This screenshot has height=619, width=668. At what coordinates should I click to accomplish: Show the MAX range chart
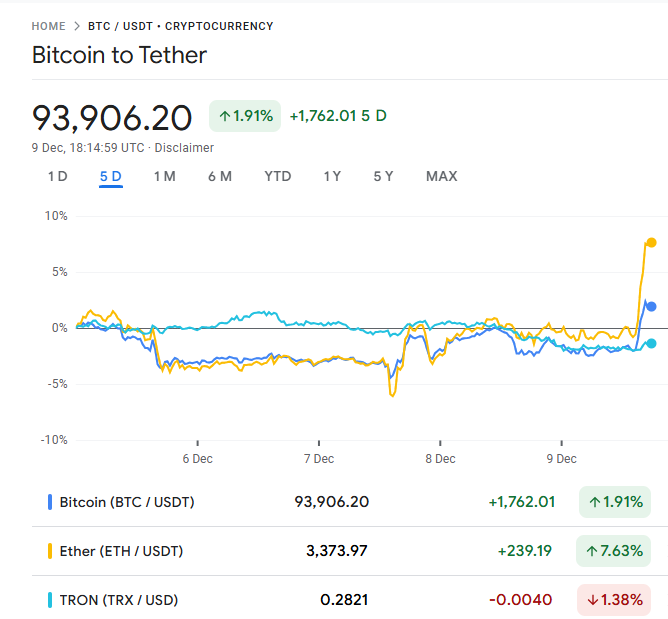point(441,176)
